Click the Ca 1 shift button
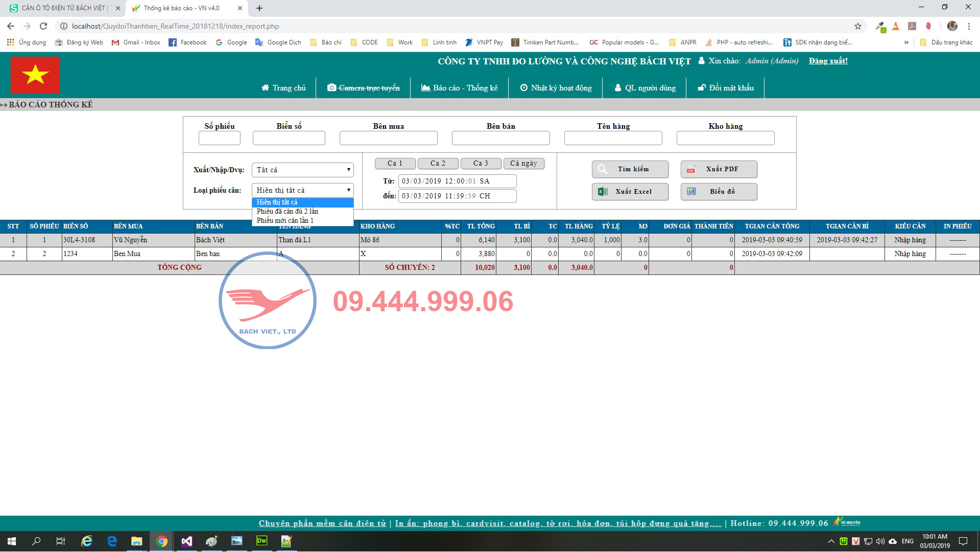 [x=395, y=163]
